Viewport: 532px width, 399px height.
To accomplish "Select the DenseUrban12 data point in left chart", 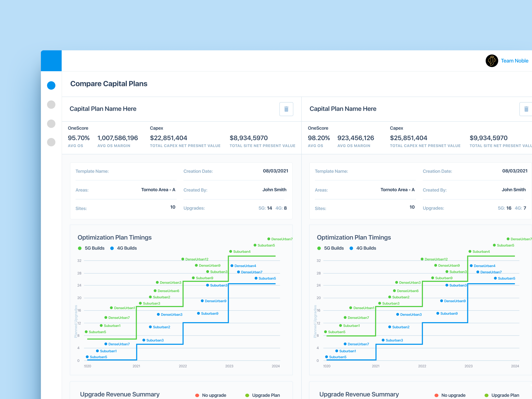I will click(x=183, y=259).
